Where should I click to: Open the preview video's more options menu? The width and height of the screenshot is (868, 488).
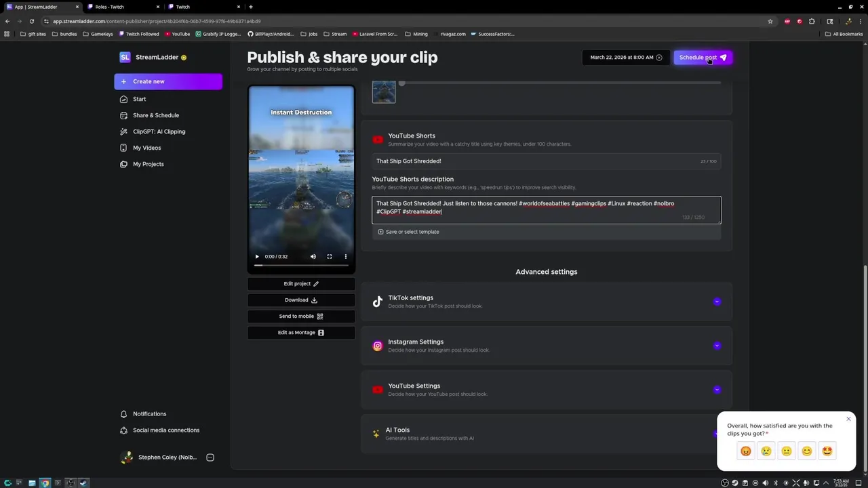[x=346, y=257]
